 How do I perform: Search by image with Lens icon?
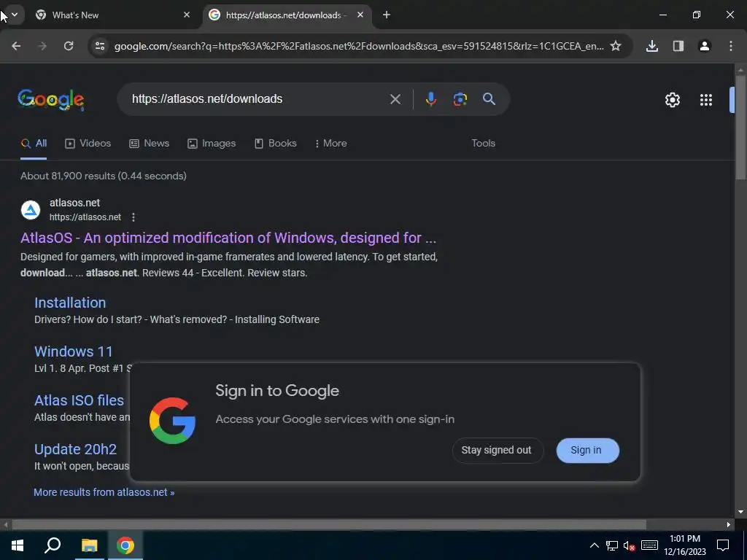[x=460, y=99]
